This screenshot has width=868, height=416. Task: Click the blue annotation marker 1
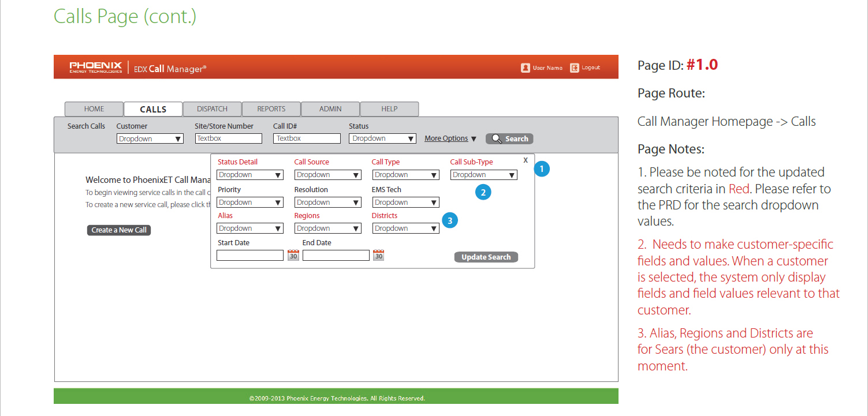542,169
